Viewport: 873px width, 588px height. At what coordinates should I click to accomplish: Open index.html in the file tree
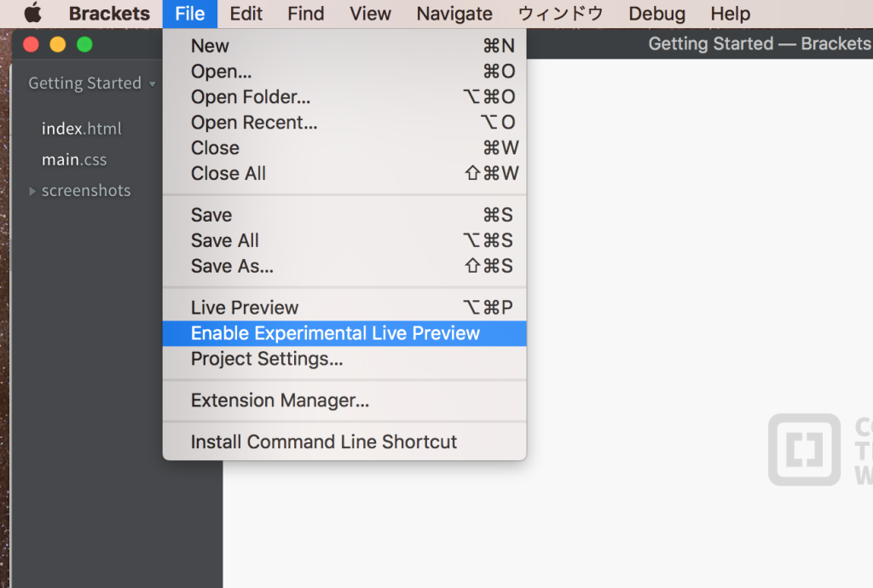(82, 130)
